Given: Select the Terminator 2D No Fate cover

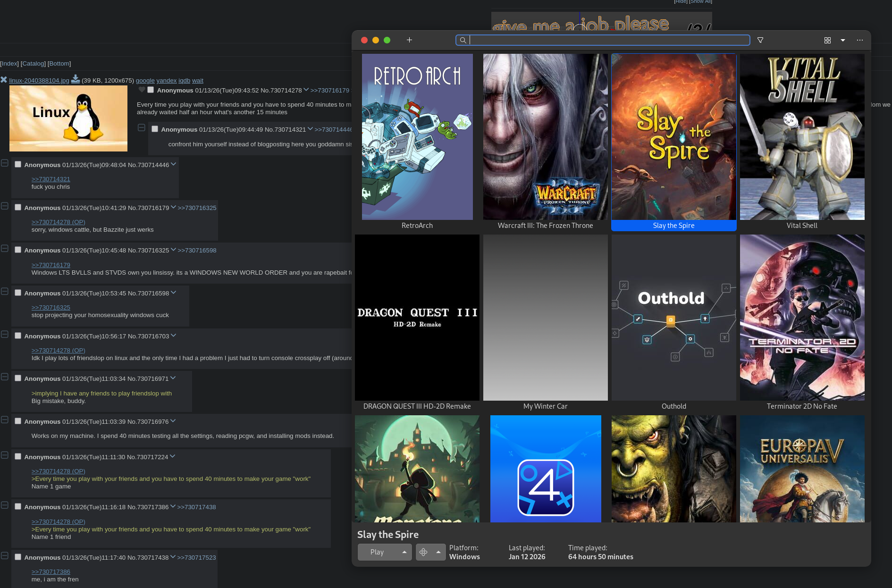Looking at the screenshot, I should (802, 318).
